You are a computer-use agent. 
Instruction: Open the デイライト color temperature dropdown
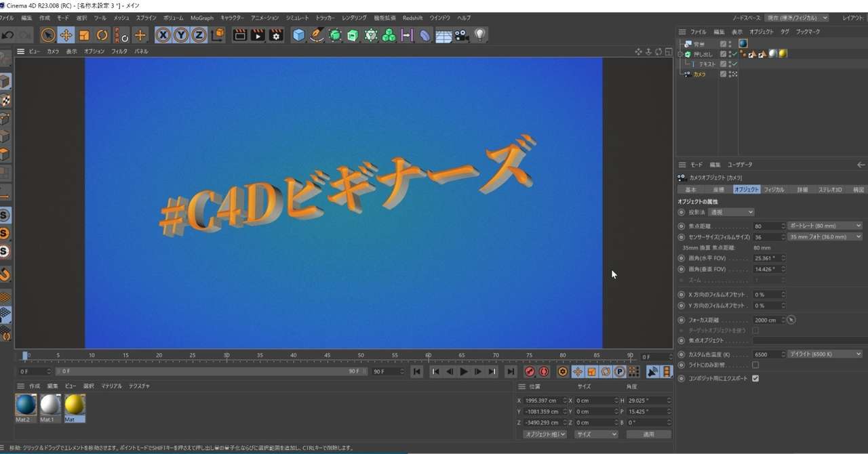tap(825, 354)
